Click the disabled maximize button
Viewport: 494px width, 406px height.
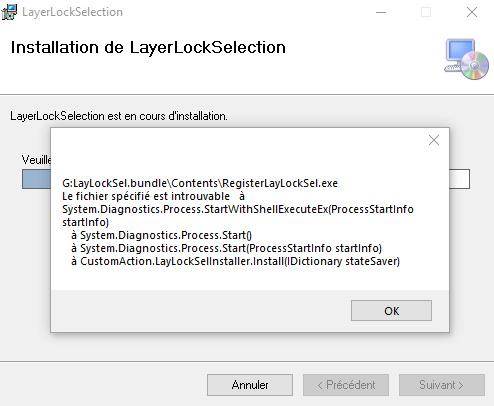click(x=426, y=12)
